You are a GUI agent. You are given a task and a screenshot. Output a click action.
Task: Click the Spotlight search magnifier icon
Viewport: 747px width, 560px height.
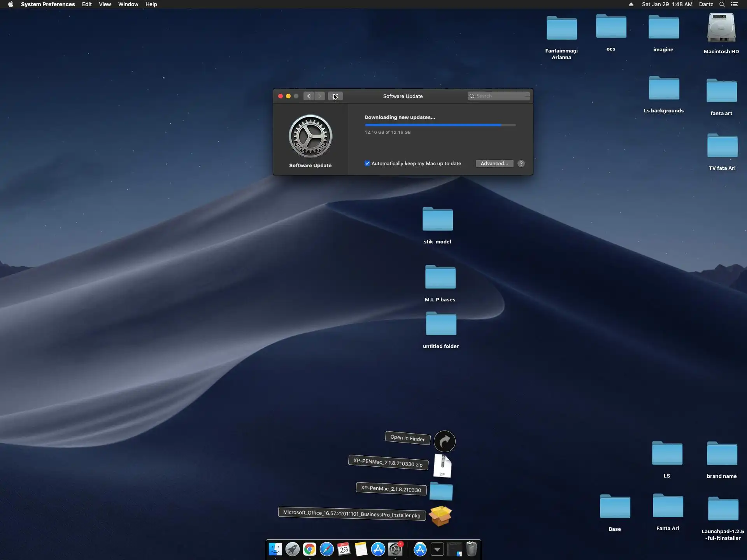tap(722, 4)
